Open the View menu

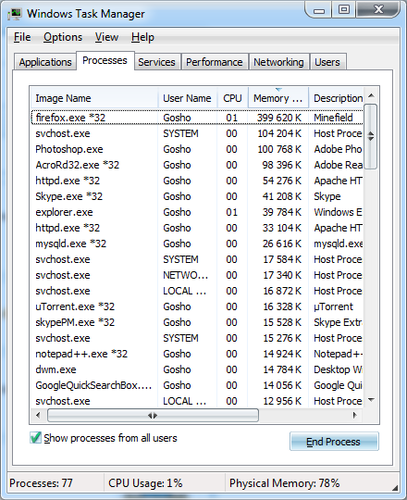click(107, 37)
